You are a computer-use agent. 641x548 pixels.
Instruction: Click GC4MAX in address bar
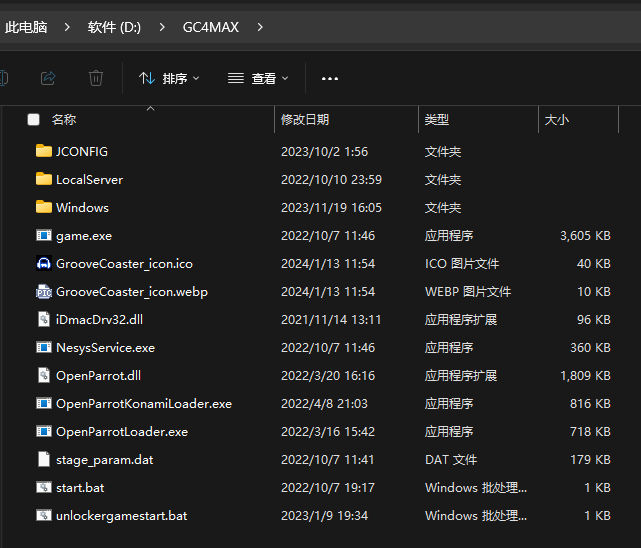(x=211, y=27)
